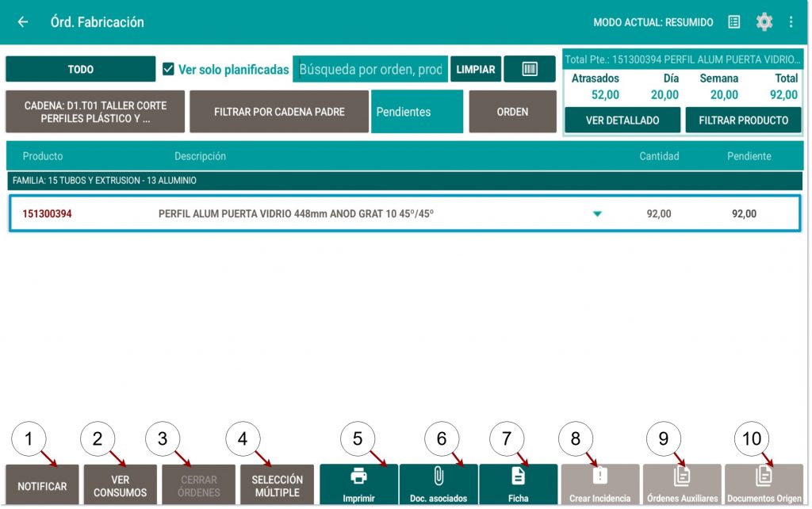The height and width of the screenshot is (509, 812).
Task: Click the Crear Incidencia button
Action: point(599,484)
